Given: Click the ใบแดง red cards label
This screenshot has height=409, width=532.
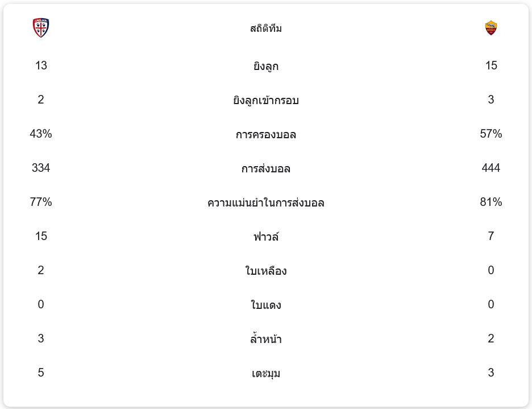Looking at the screenshot, I should click(266, 305).
